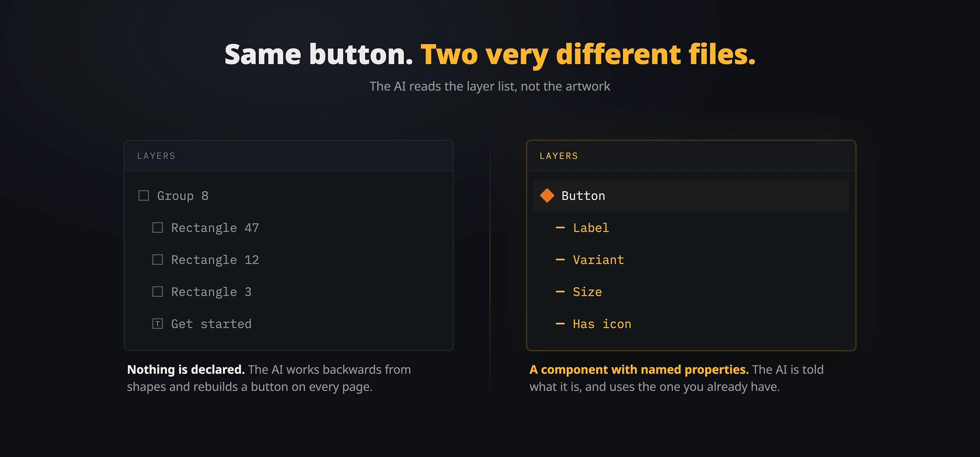Click the text layer T icon
The width and height of the screenshot is (980, 457).
[x=158, y=324]
